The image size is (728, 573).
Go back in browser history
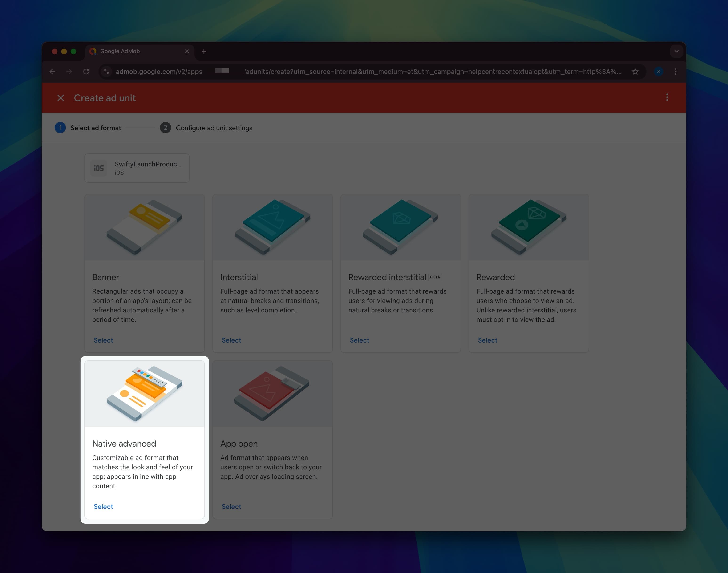click(x=52, y=72)
